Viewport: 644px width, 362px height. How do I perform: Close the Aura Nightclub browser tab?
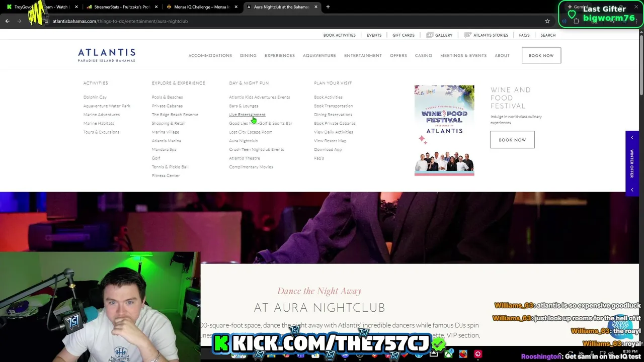(316, 7)
